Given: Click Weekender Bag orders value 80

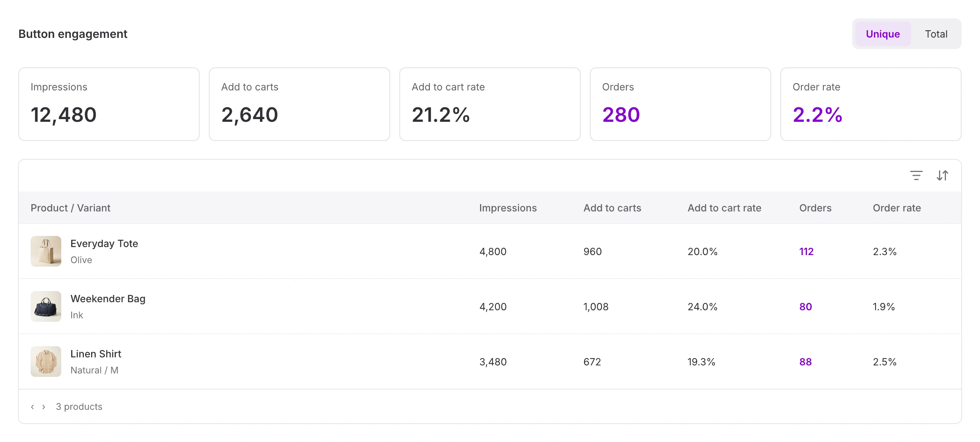Looking at the screenshot, I should [x=805, y=307].
